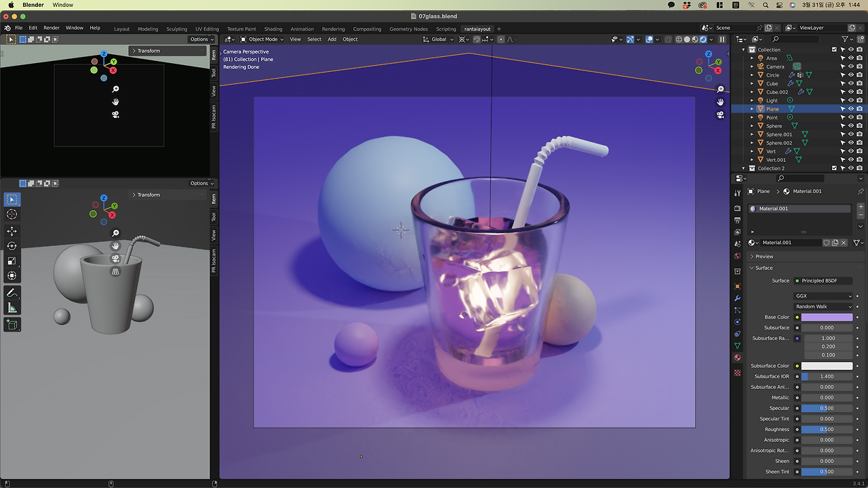Open the Add menu in the viewport header

coord(332,39)
